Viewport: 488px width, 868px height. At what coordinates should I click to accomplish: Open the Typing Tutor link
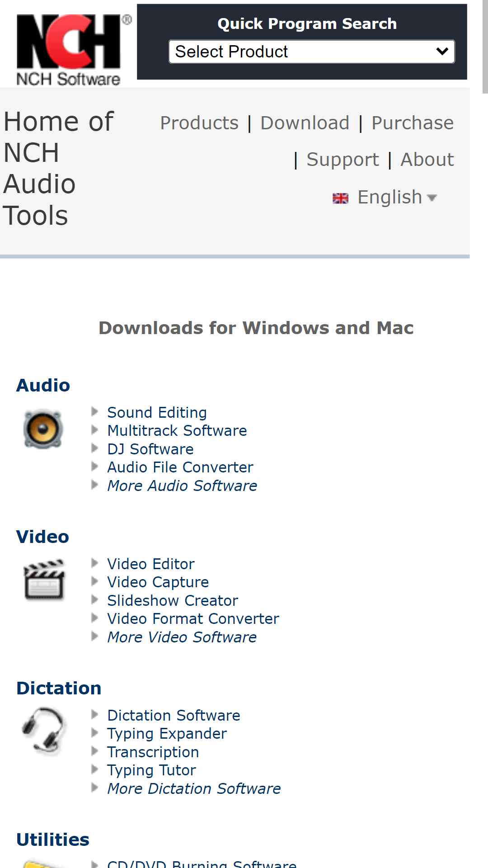tap(152, 770)
